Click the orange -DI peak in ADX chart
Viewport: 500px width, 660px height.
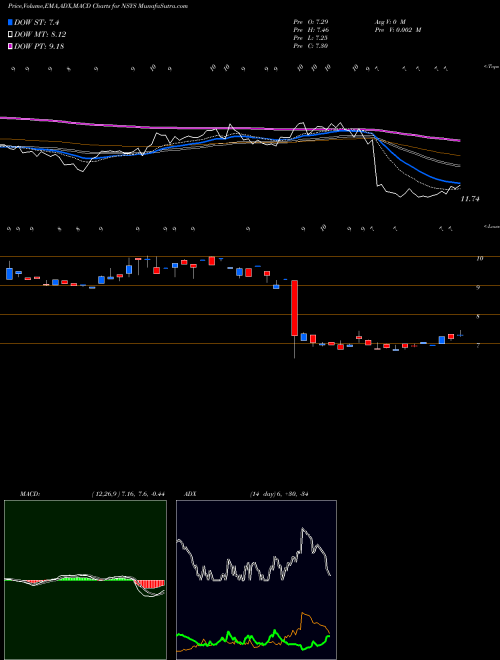click(x=303, y=615)
